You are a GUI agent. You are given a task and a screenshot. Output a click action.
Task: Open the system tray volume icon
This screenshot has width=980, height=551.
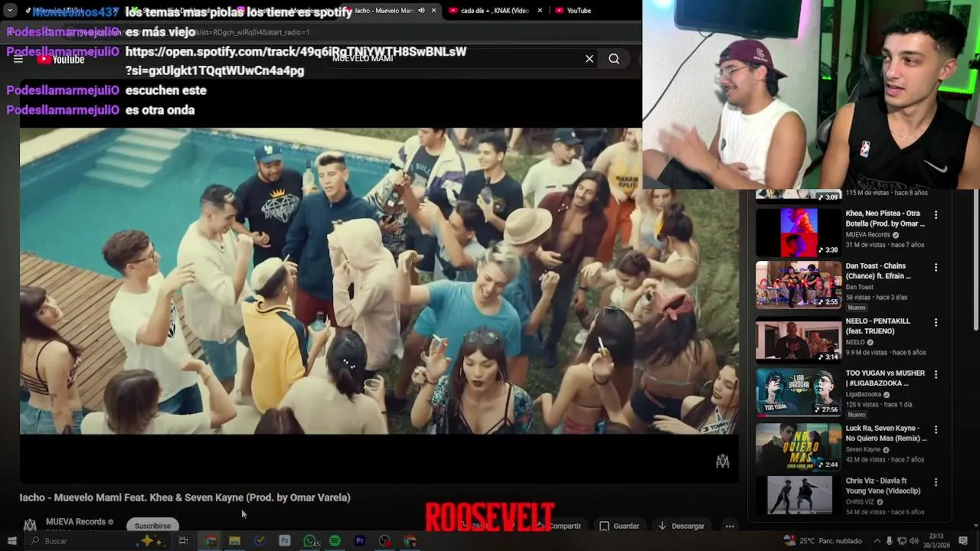click(914, 541)
